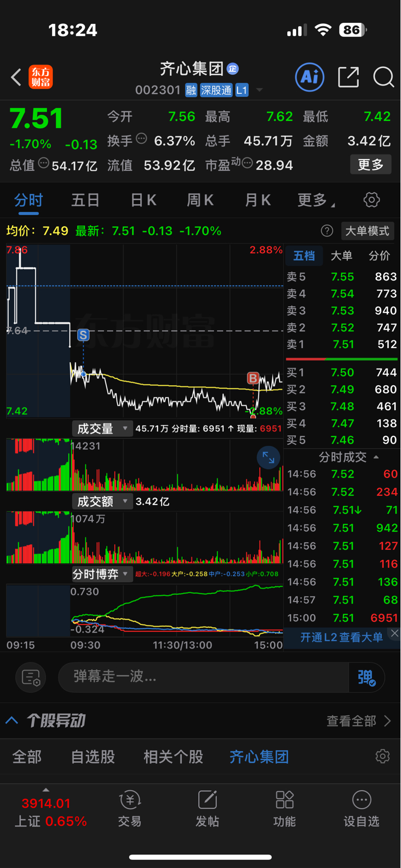Switch to the 分时 tab
This screenshot has height=868, width=401.
point(29,200)
